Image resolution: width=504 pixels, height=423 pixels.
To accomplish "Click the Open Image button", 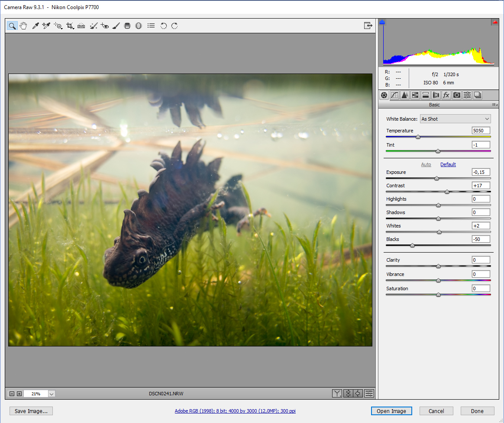I will pos(391,411).
